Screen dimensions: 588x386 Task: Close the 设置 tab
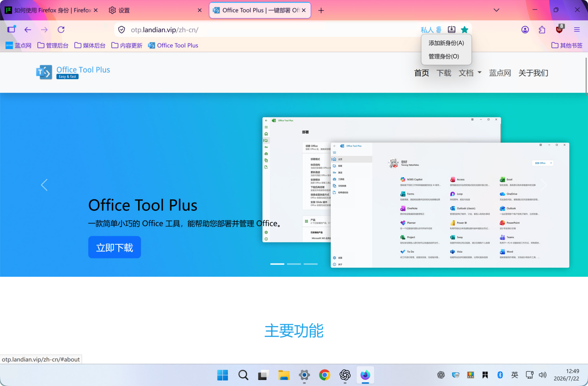(x=200, y=10)
